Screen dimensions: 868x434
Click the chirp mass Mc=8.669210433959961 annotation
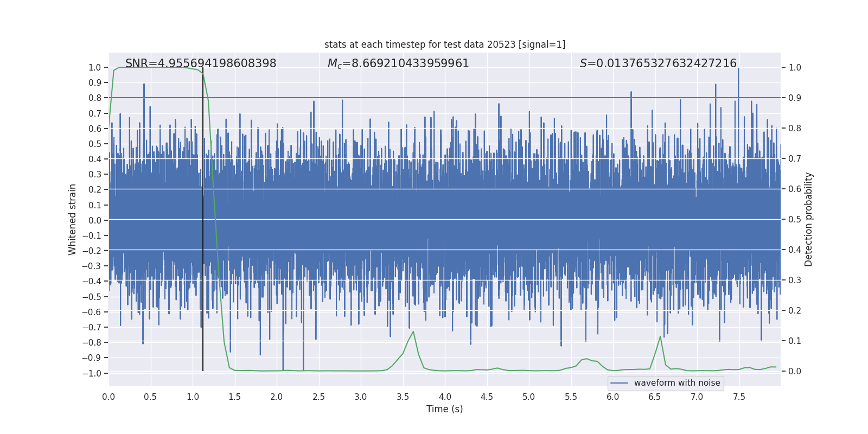398,63
